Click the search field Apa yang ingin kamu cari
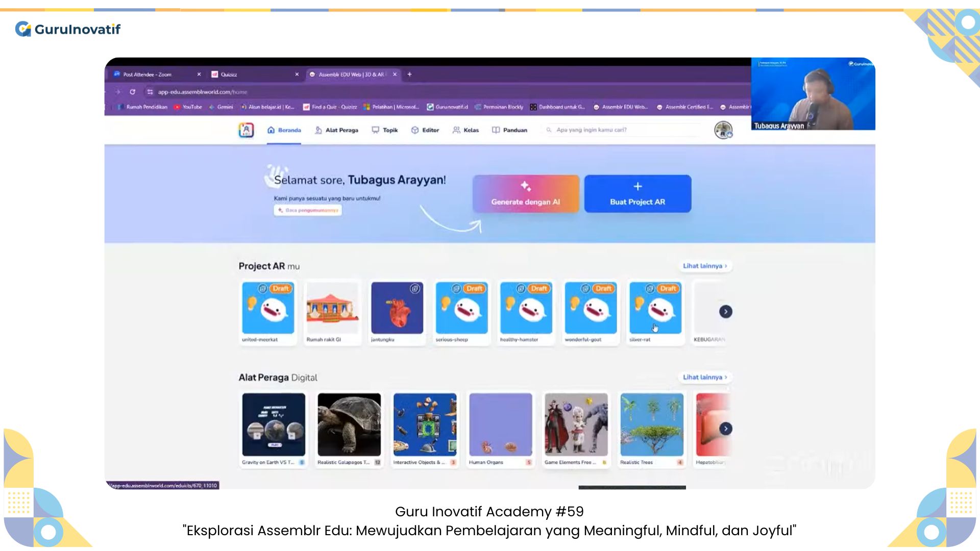 point(612,130)
